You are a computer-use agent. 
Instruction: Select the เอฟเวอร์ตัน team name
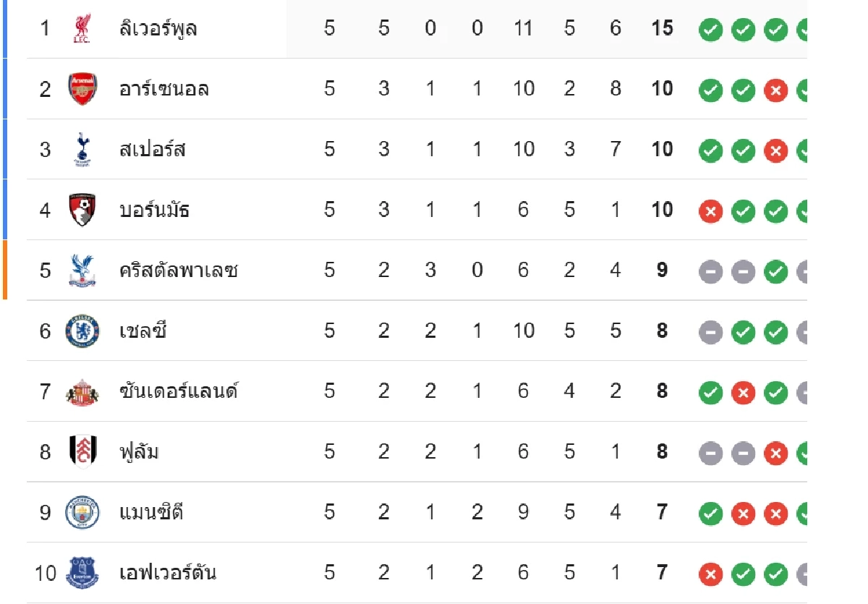point(167,574)
